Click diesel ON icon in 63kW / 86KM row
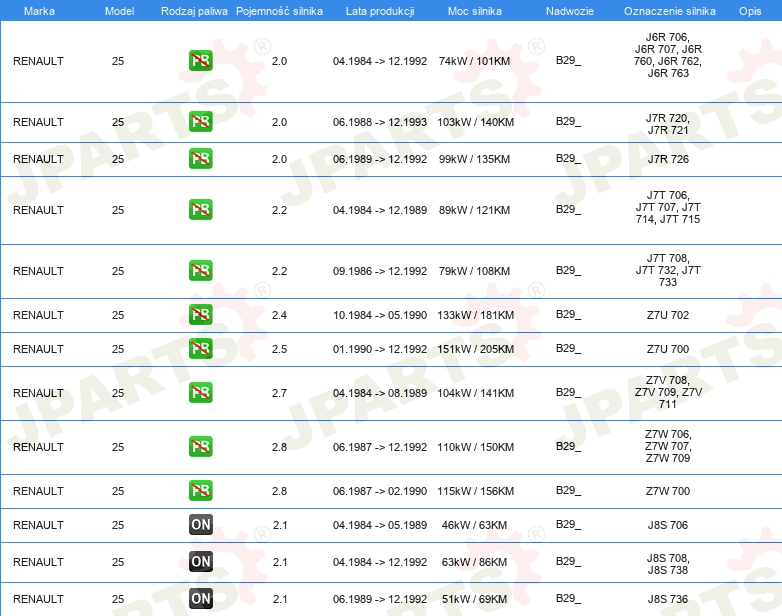The image size is (782, 616). click(200, 562)
